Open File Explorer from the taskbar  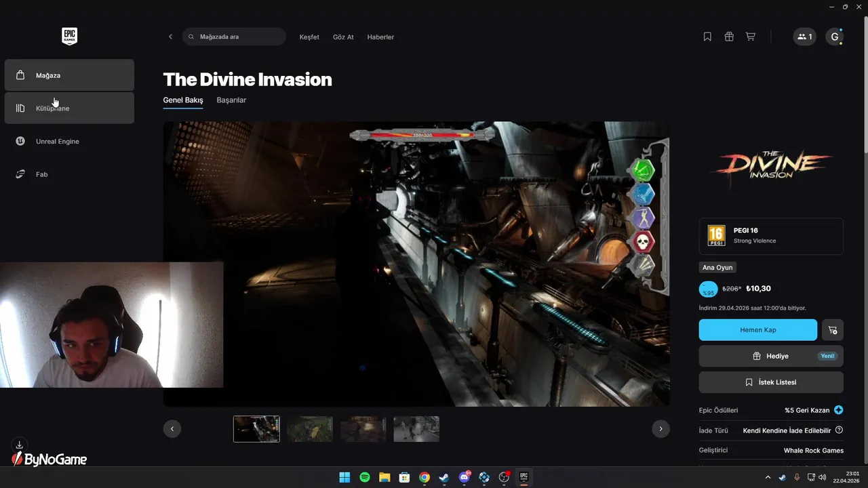click(x=384, y=477)
